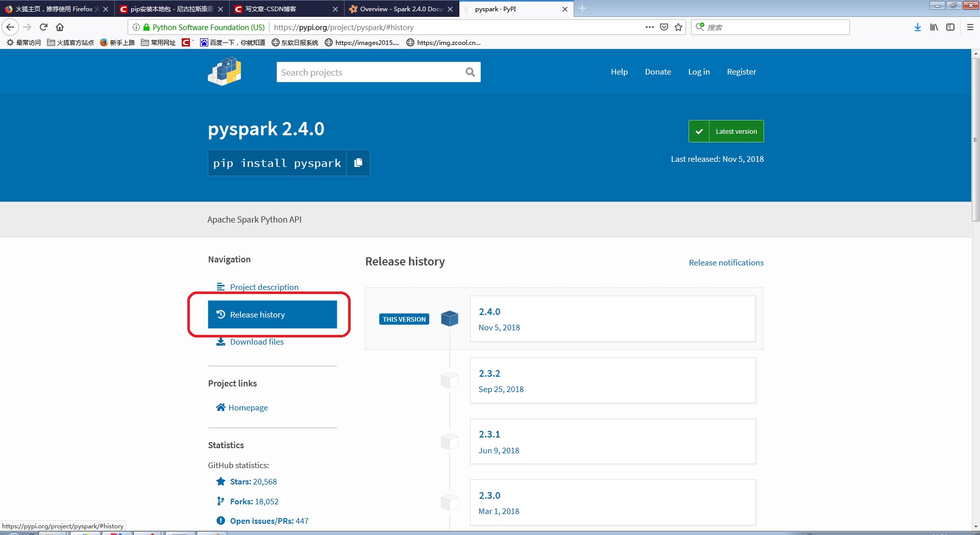Close the 'Overview - Spark 2.4.0' tab
The image size is (980, 535).
pyautogui.click(x=450, y=9)
